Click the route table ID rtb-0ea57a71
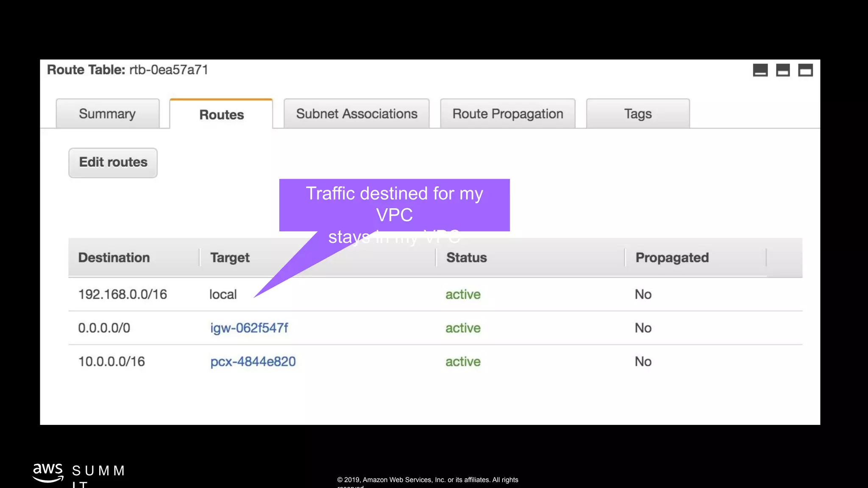868x488 pixels. click(169, 70)
